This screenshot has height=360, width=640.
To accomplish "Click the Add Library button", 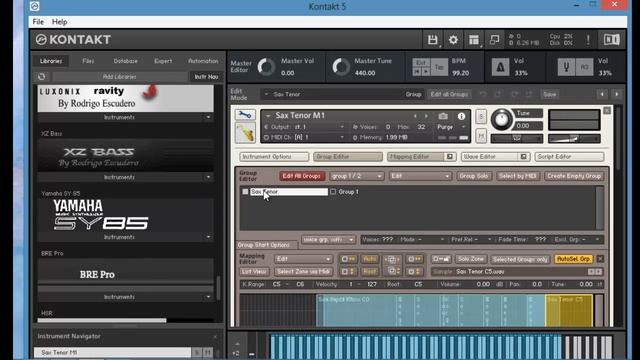I will click(x=120, y=76).
